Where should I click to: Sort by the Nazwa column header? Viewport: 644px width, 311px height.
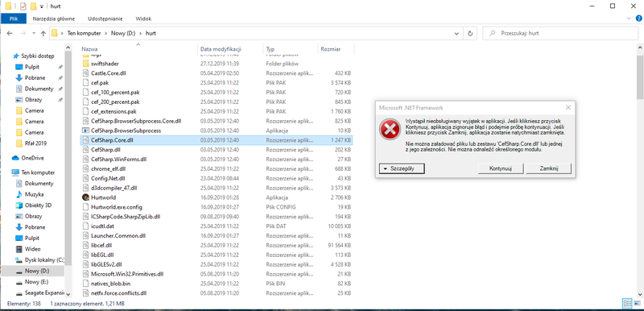(138, 49)
